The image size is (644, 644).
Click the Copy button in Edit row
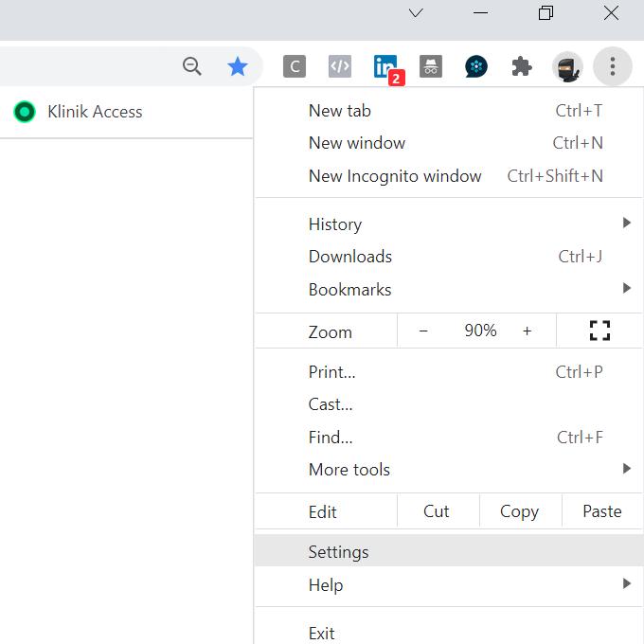(519, 511)
